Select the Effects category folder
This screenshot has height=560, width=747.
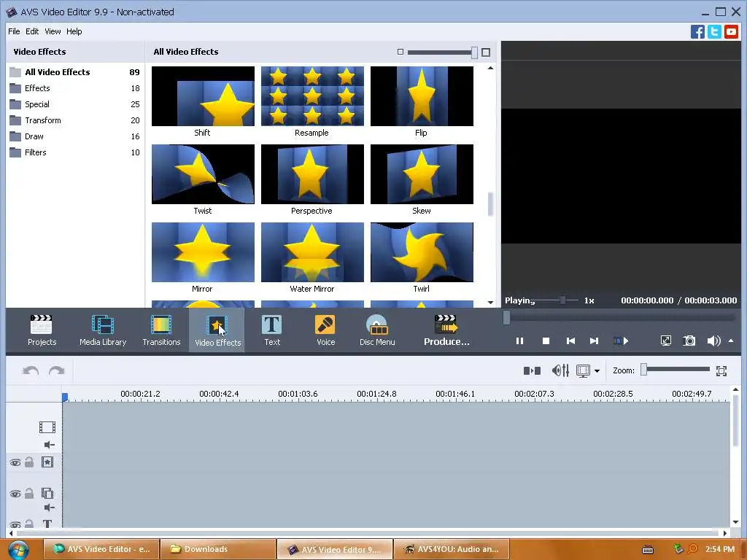[x=75, y=88]
